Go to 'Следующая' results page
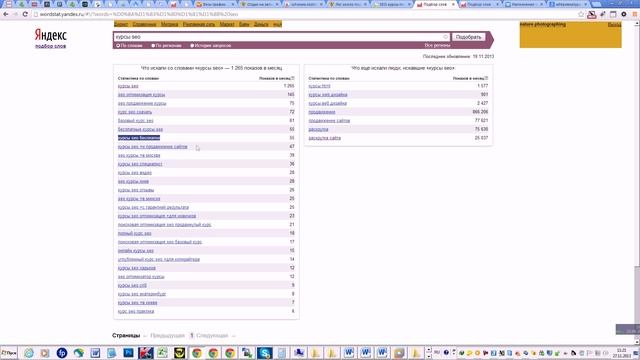The image size is (640, 360). [212, 336]
